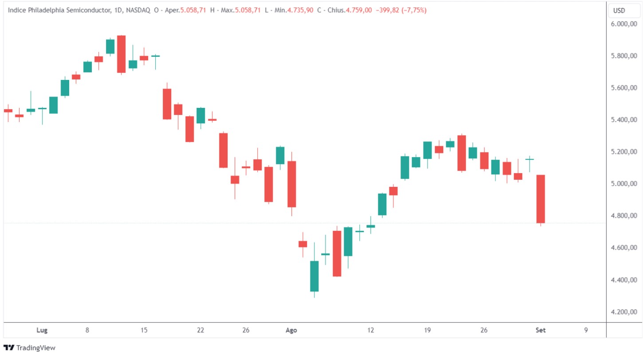The image size is (644, 353).
Task: Click the NASDAQ exchange label in header
Action: pos(138,10)
